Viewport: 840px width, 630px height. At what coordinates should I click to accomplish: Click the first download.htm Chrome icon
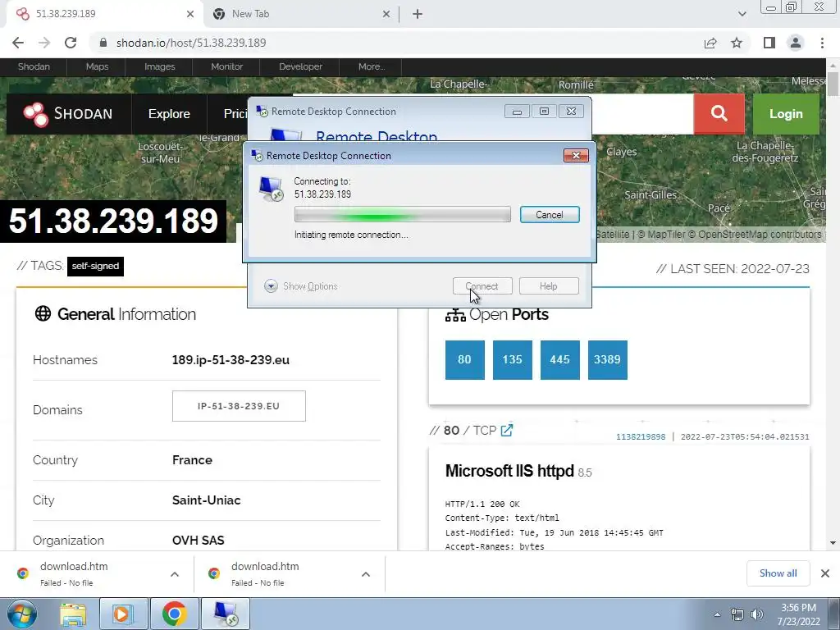coord(22,573)
